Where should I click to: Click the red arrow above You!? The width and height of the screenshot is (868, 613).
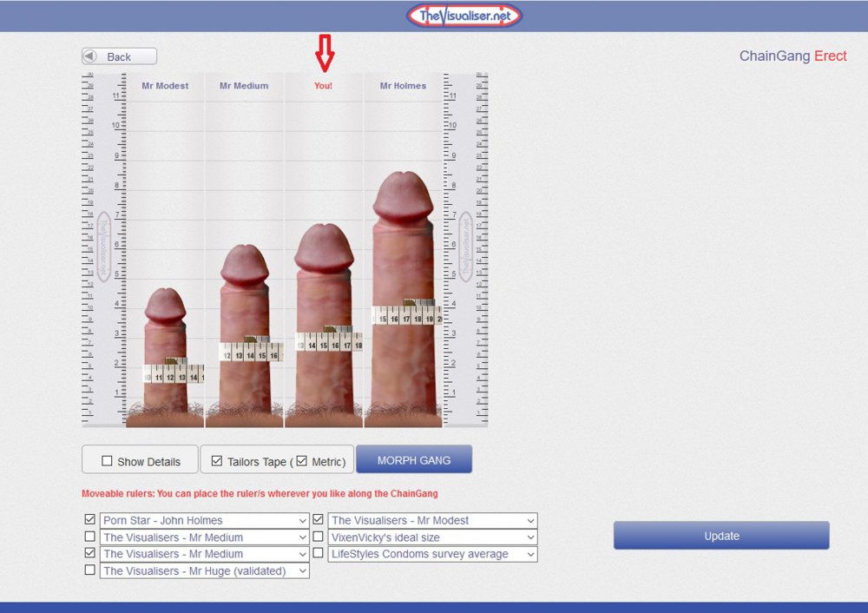pyautogui.click(x=325, y=55)
